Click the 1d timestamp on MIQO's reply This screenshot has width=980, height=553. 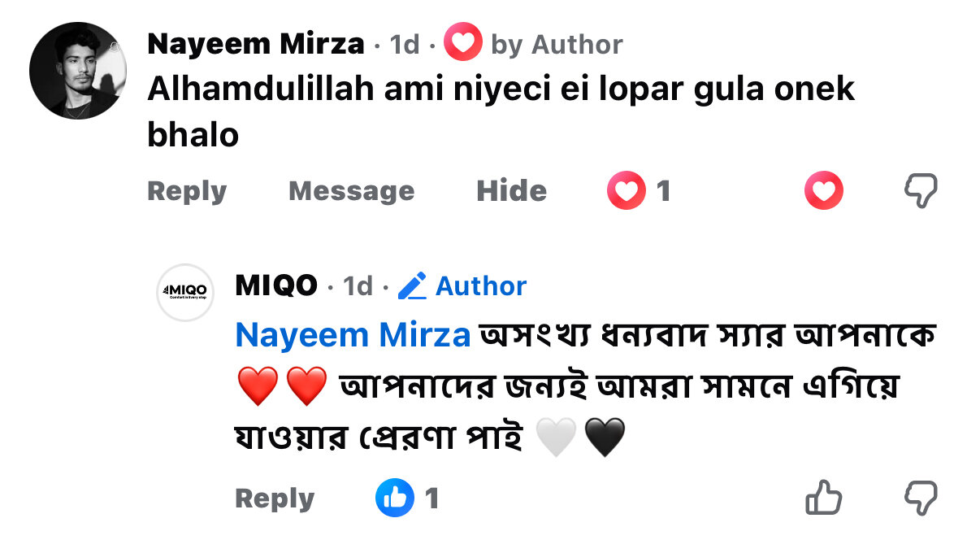[358, 285]
